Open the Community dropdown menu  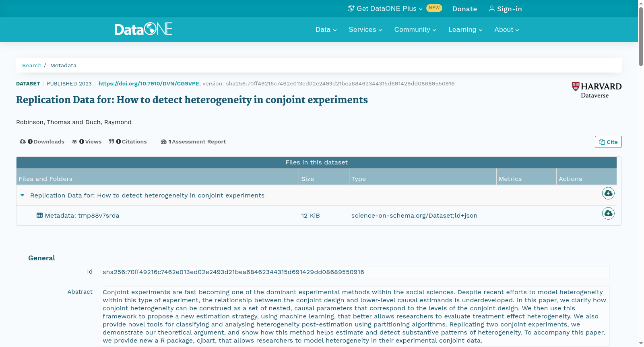point(415,29)
